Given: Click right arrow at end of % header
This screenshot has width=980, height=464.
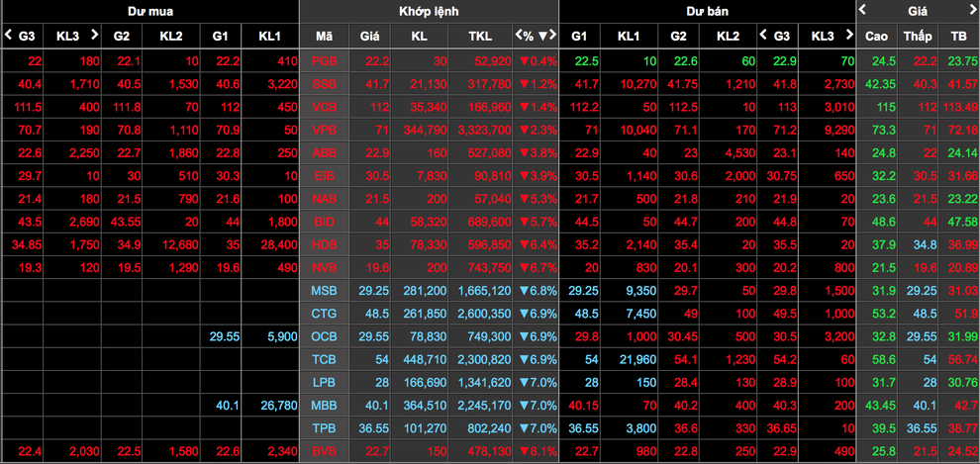Looking at the screenshot, I should click(552, 36).
